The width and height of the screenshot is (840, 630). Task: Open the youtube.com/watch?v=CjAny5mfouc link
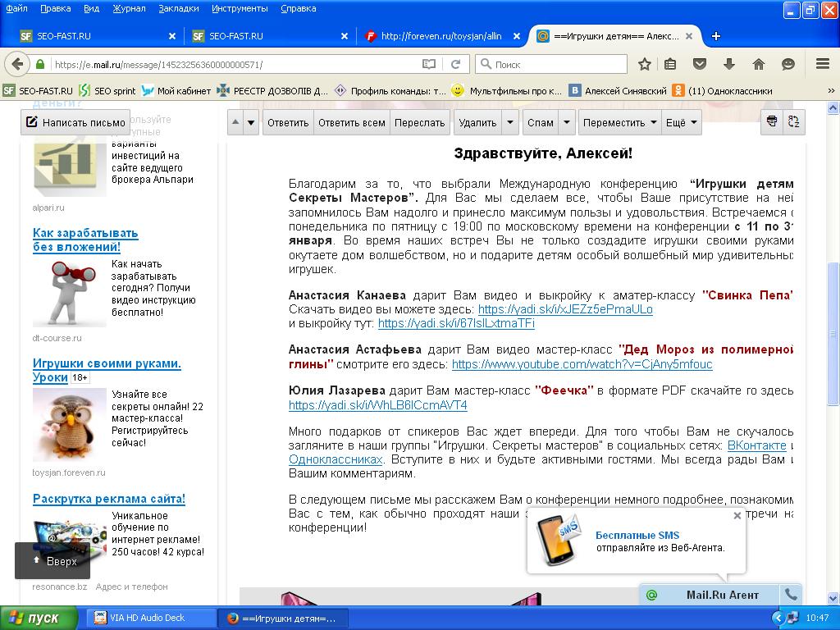click(582, 364)
